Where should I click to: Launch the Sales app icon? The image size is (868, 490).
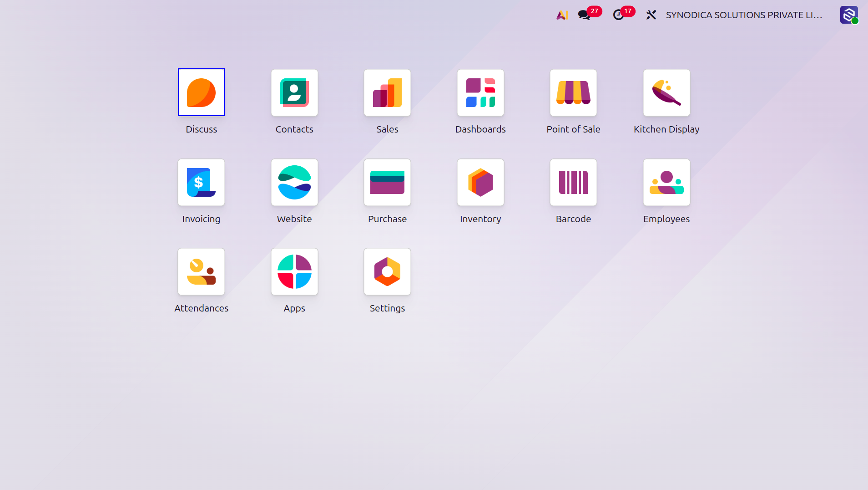tap(387, 92)
